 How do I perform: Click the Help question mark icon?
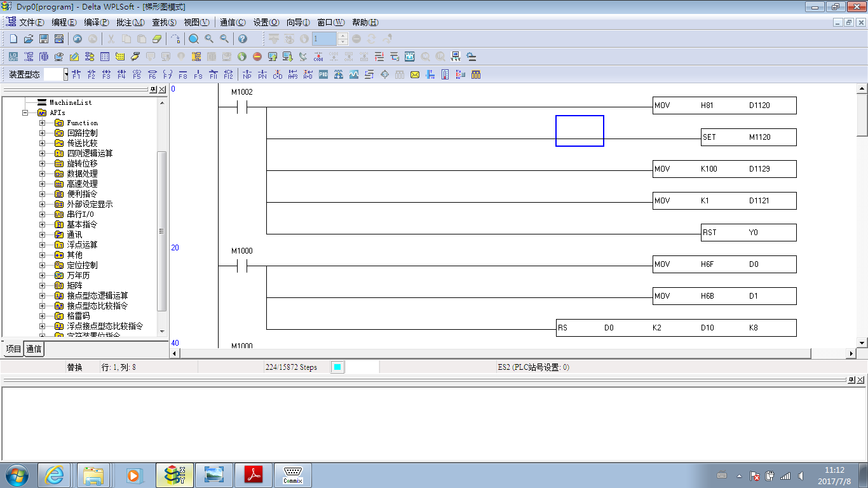click(242, 39)
